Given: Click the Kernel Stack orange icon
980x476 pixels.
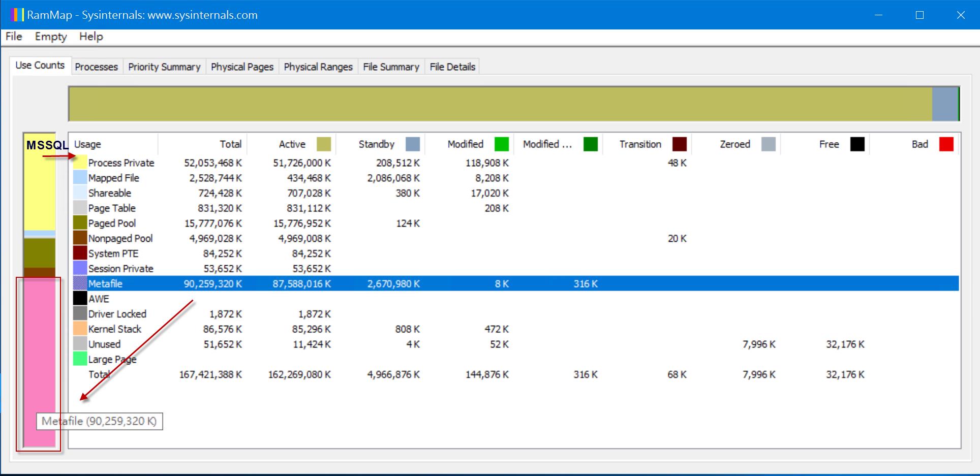Looking at the screenshot, I should (80, 329).
